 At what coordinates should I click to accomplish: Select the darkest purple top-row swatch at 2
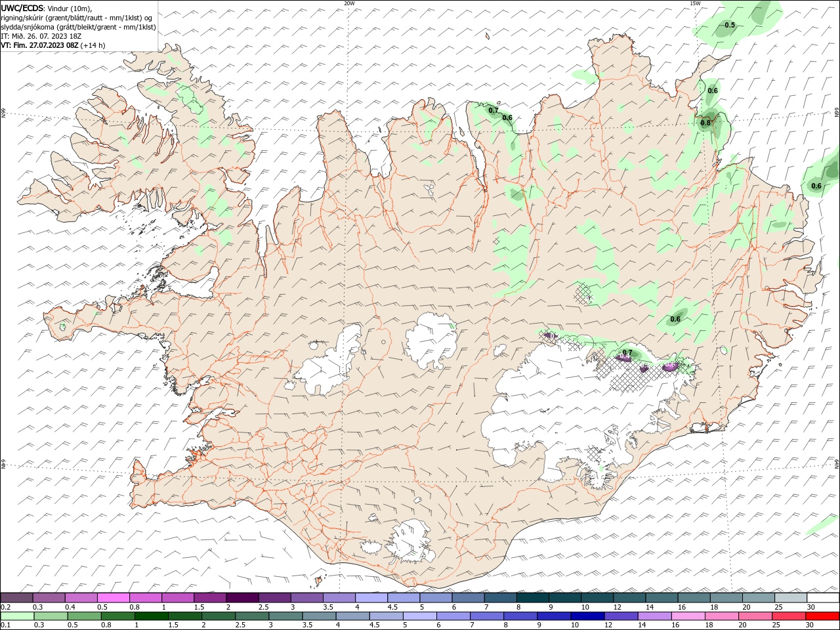click(x=242, y=598)
